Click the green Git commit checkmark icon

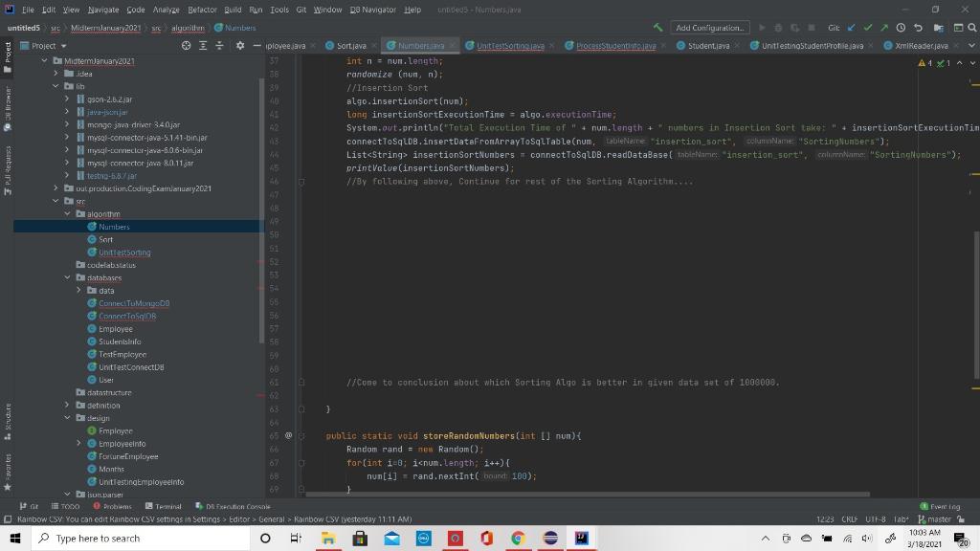point(868,28)
